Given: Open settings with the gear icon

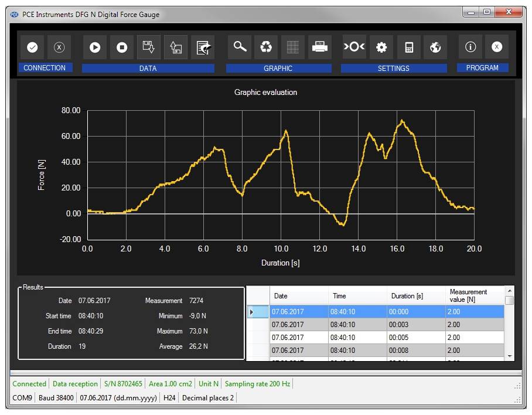Looking at the screenshot, I should [381, 47].
